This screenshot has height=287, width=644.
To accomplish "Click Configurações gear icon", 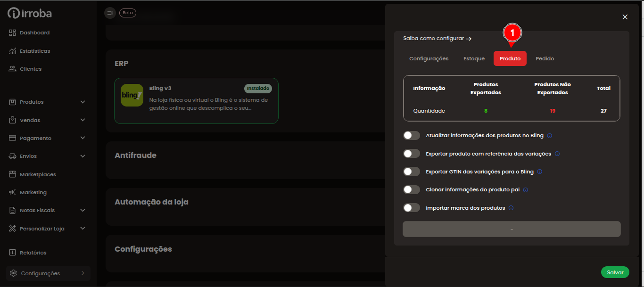I will click(x=13, y=273).
